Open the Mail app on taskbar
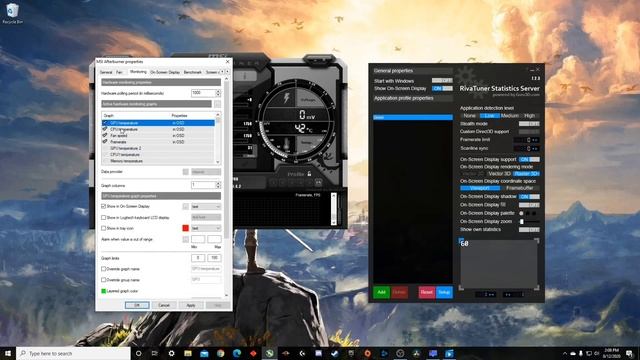The height and width of the screenshot is (360, 640). tap(204, 353)
